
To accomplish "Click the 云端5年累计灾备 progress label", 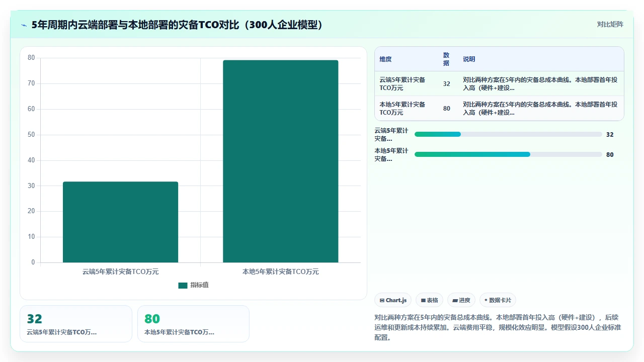I will [x=392, y=134].
